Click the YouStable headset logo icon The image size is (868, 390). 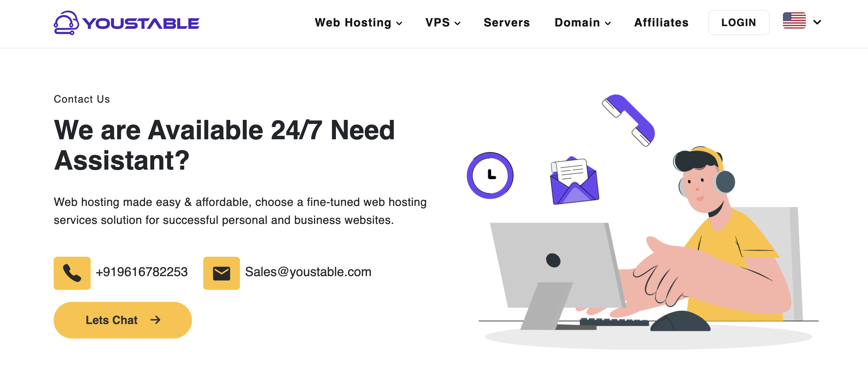66,23
